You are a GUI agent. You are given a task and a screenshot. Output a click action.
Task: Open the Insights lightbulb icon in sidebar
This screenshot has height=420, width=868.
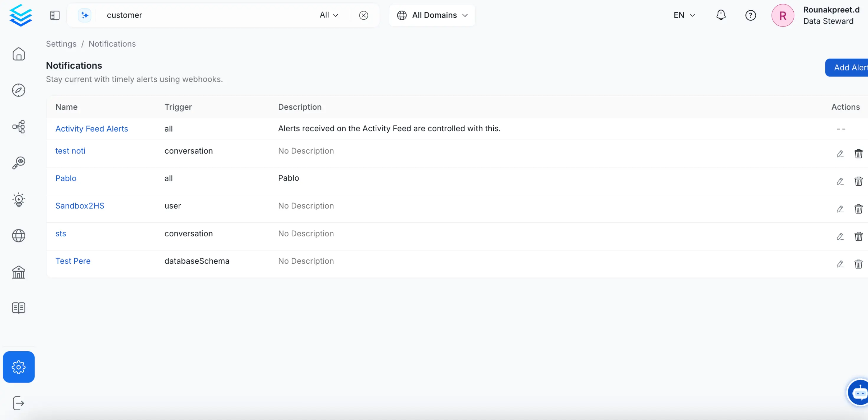point(19,200)
